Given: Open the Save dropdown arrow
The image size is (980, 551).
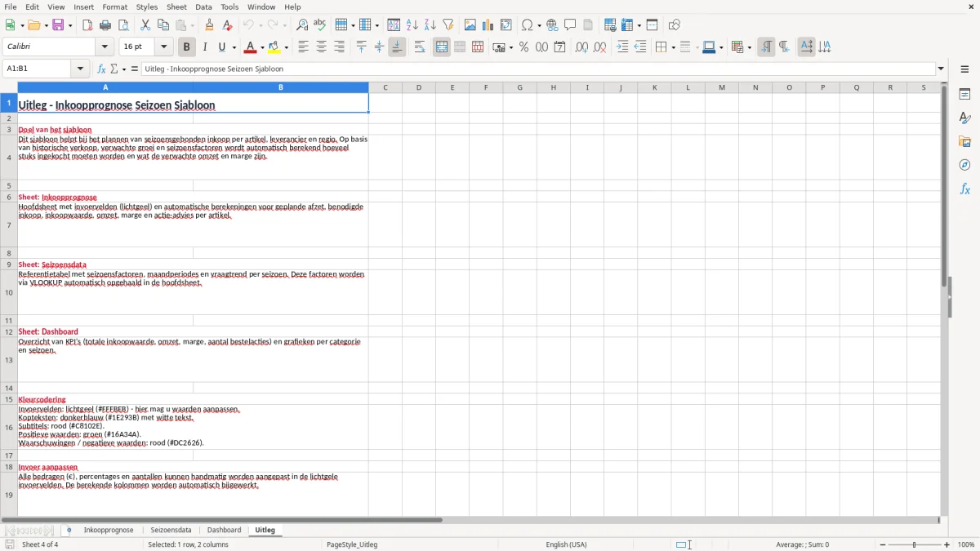Looking at the screenshot, I should pos(70,25).
